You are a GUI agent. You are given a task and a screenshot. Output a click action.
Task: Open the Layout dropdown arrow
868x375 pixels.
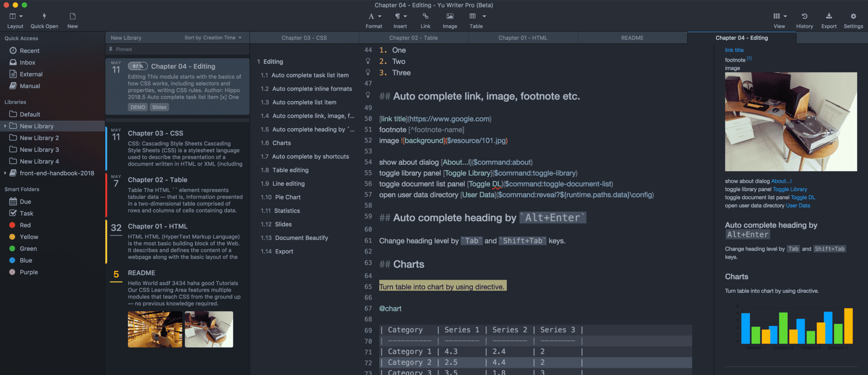21,16
